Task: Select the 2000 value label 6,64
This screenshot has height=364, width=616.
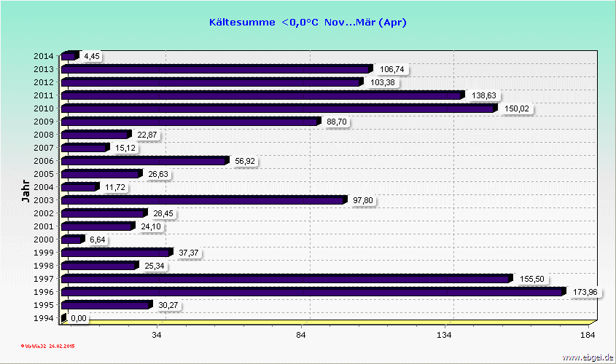Action: pos(98,240)
